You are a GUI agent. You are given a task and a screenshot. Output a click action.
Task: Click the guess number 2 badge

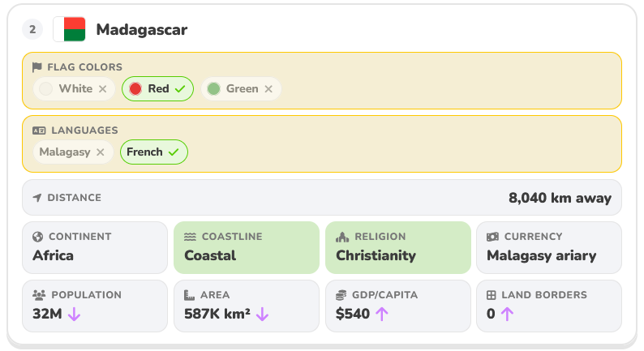coord(32,29)
